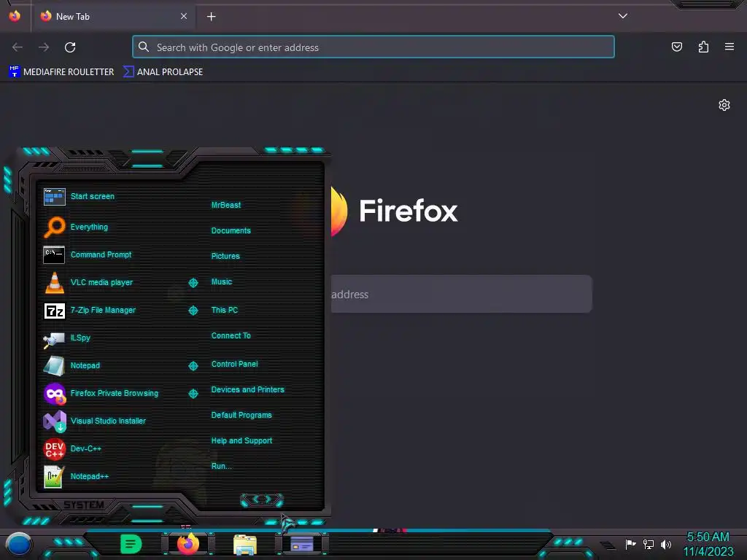Screen dimensions: 747x560
Task: Open the purple window app on taskbar
Action: (301, 544)
